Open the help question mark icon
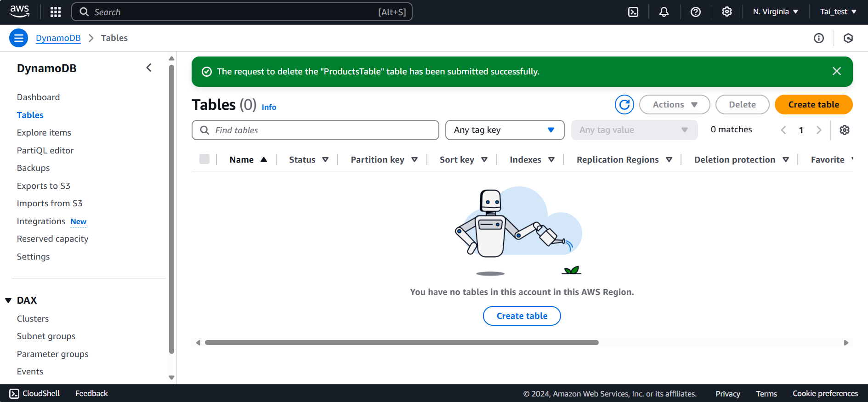 tap(696, 12)
